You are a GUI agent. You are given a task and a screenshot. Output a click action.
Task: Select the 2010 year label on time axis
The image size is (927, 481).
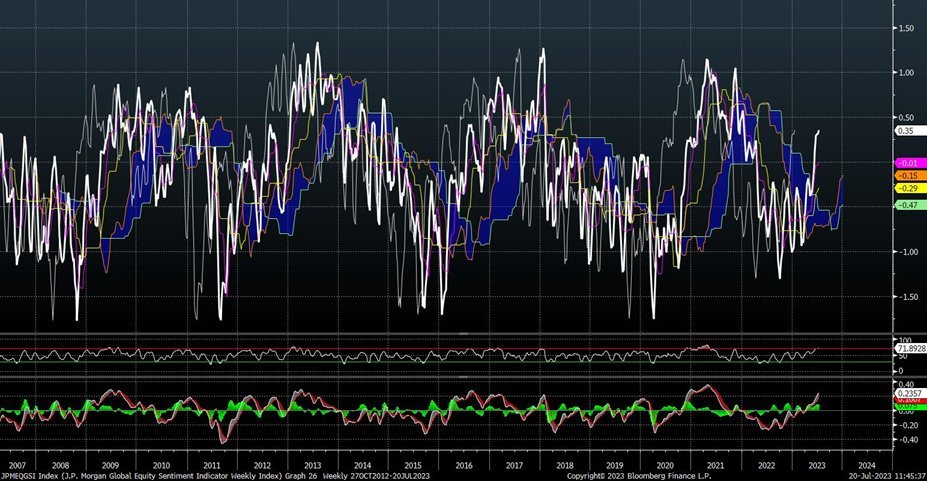[x=161, y=466]
